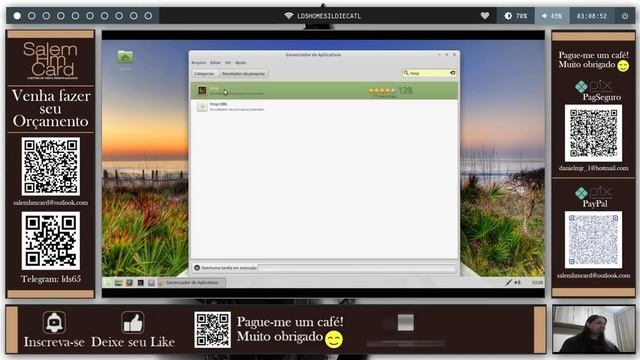Click the bell icon above Inscreva-se

point(54,322)
